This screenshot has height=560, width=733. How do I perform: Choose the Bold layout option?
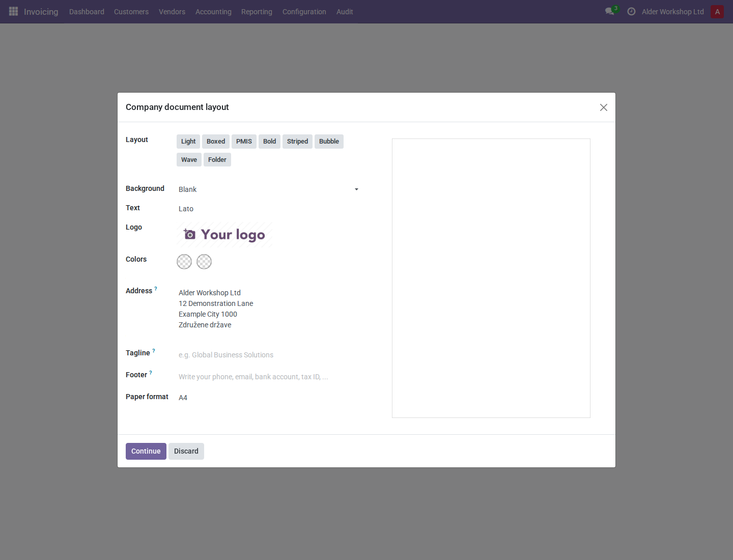pos(269,142)
